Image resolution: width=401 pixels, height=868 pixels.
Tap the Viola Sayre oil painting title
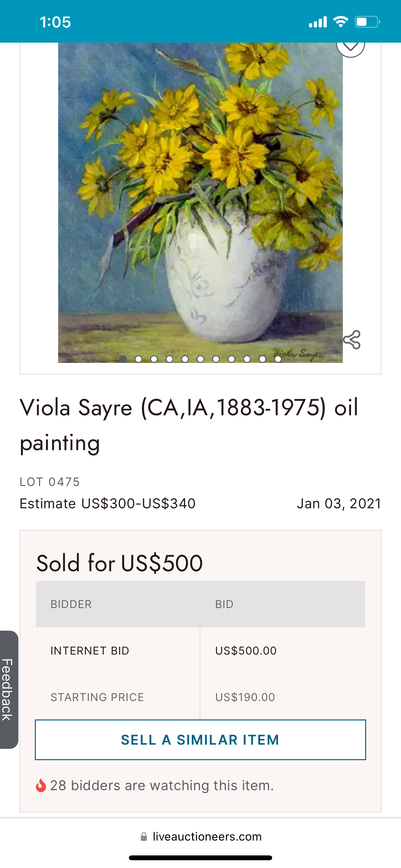189,425
